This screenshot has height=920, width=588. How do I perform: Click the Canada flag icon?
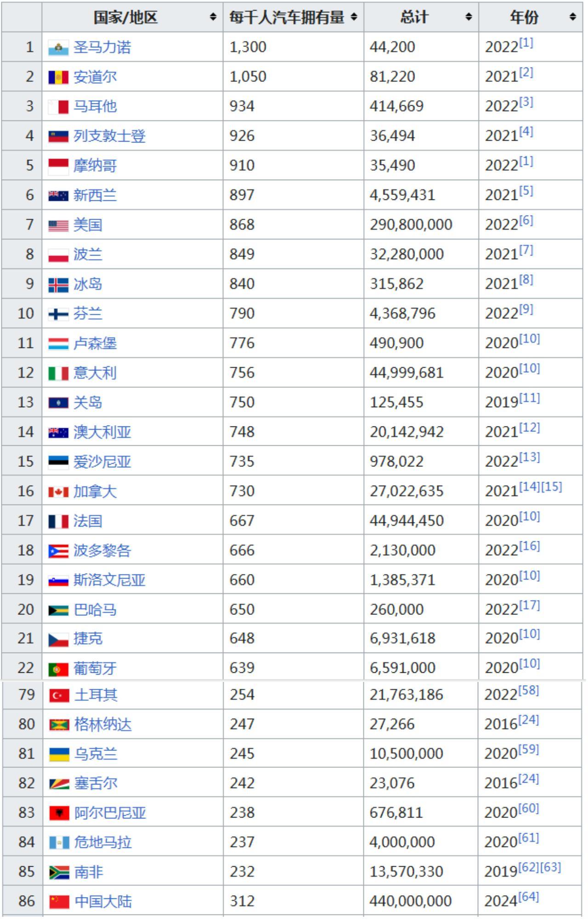[58, 492]
